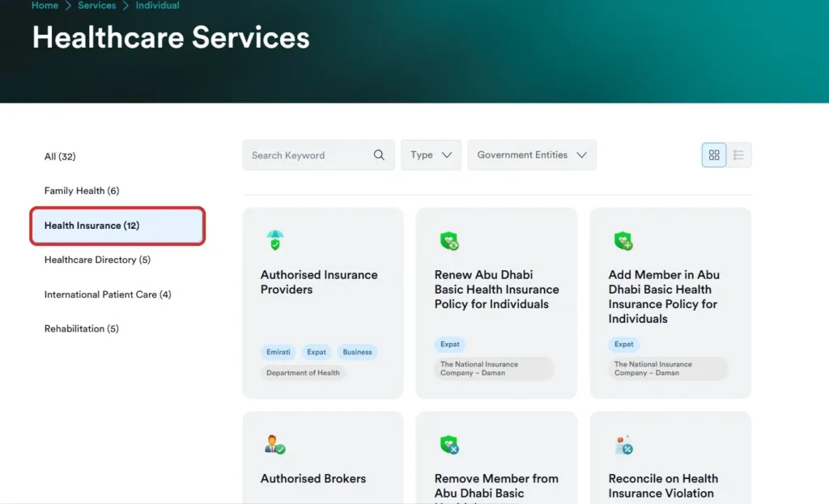Open the Individual breadcrumb link
Image resolution: width=829 pixels, height=504 pixels.
click(158, 6)
